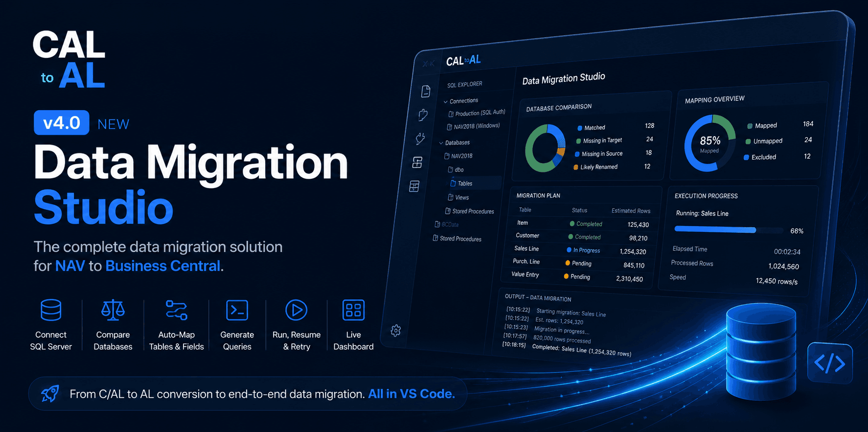The height and width of the screenshot is (432, 868).
Task: Click the Customer row in Migration Plan
Action: pyautogui.click(x=582, y=237)
